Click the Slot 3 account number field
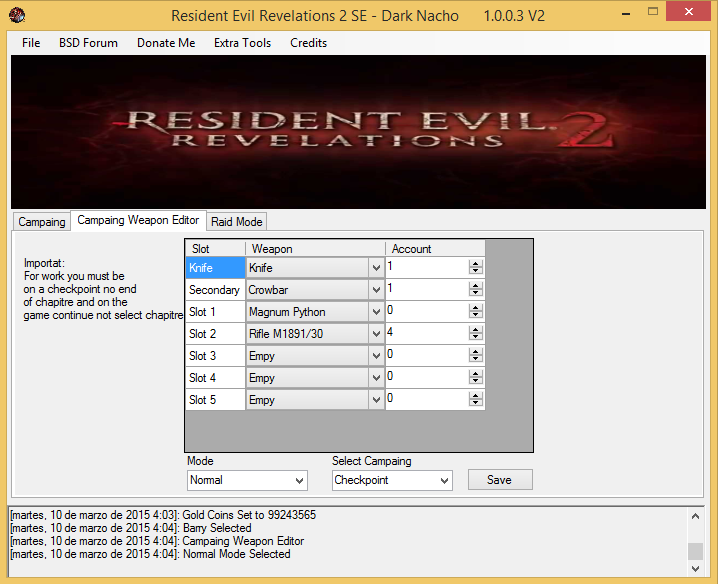The height and width of the screenshot is (584, 718). point(425,356)
